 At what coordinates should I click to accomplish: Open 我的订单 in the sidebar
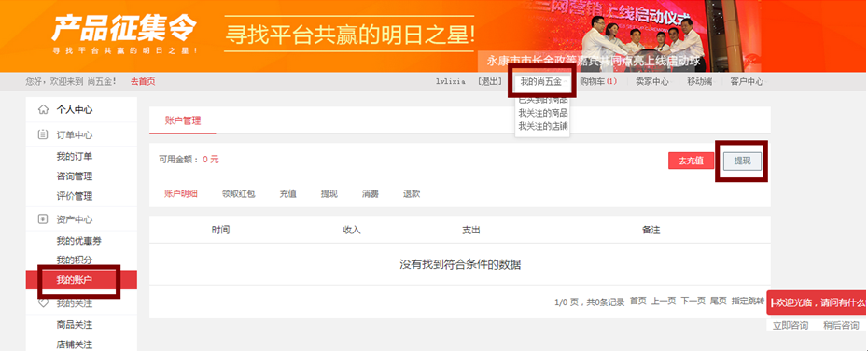(x=74, y=156)
